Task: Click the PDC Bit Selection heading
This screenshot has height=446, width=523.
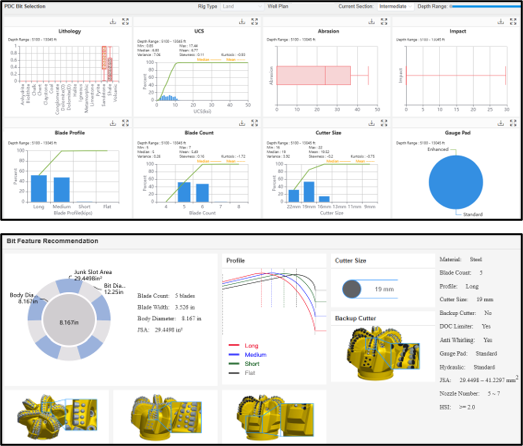Action: [25, 6]
